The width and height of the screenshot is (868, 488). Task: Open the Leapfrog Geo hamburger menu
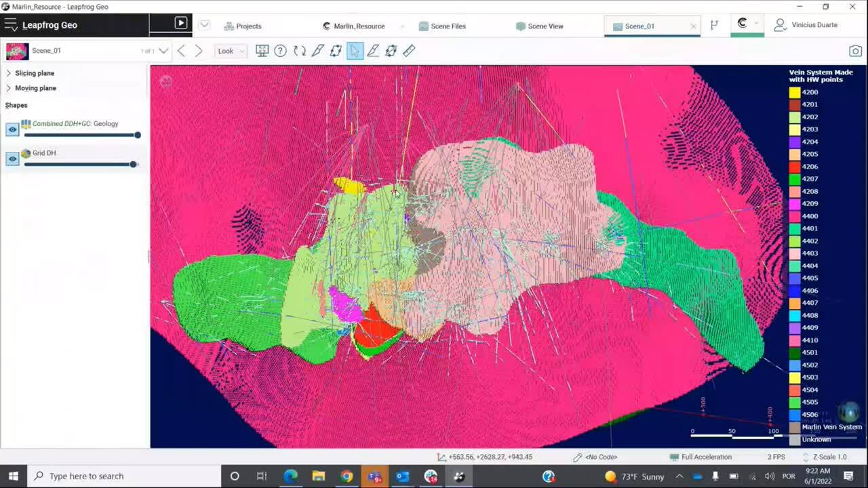(10, 25)
